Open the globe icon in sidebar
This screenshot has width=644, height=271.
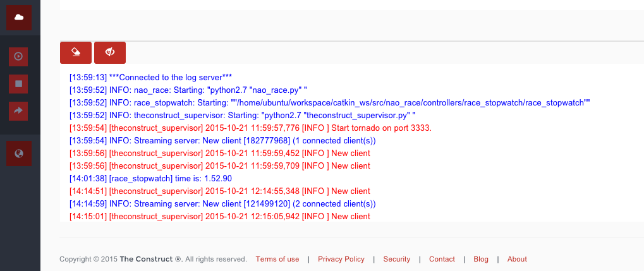pos(19,154)
